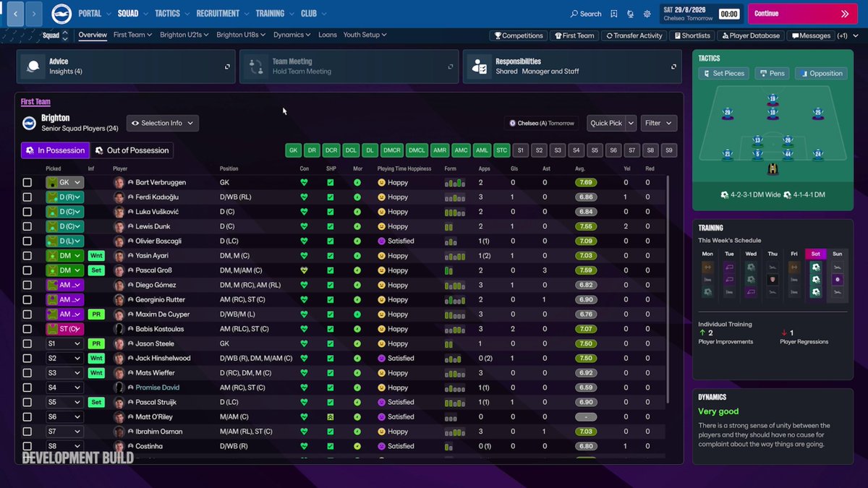Click the 7.50 average rating for Jason Steele
868x488 pixels.
click(586, 343)
